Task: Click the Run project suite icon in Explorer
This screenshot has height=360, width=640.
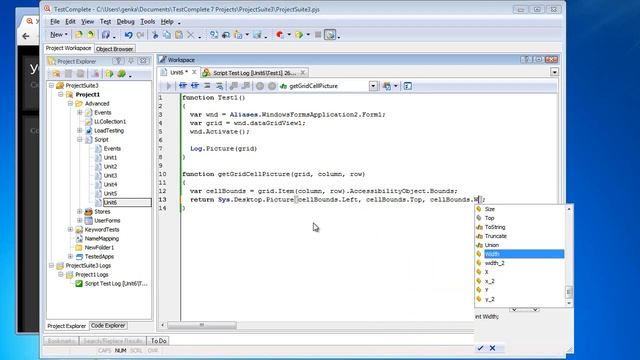Action: tap(121, 74)
